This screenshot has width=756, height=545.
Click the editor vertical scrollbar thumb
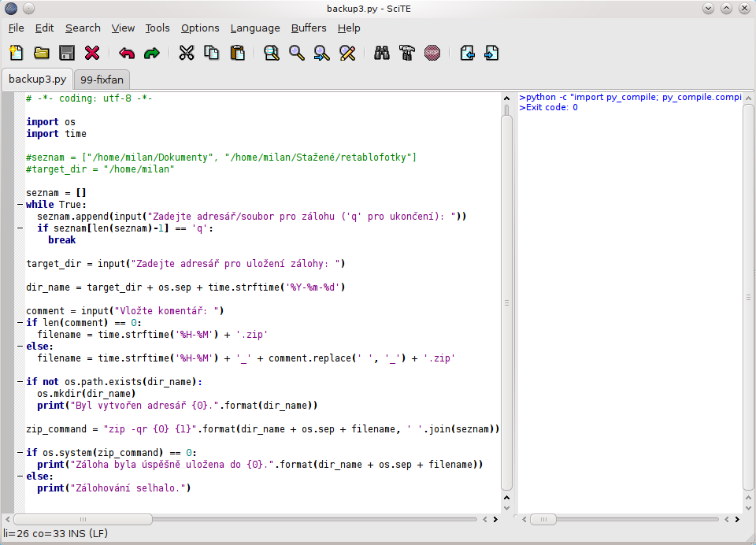(x=506, y=302)
